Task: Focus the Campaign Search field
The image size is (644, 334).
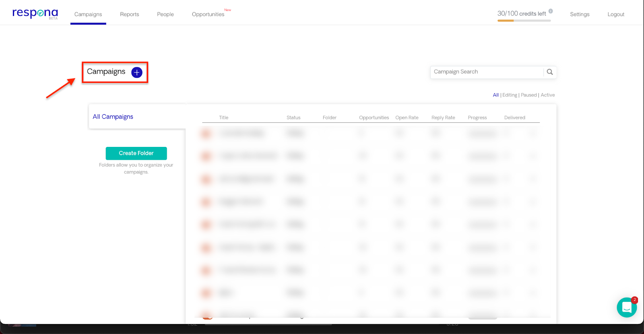Action: 487,72
